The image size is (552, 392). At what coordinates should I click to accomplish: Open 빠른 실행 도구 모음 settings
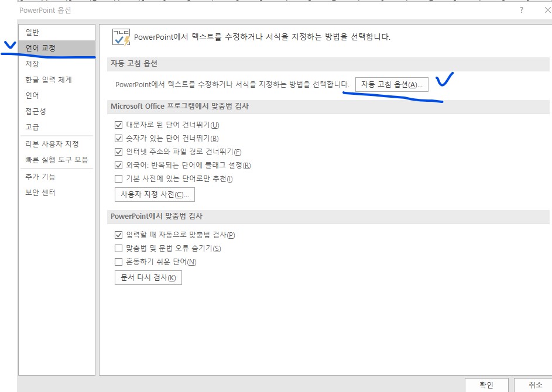pyautogui.click(x=57, y=160)
